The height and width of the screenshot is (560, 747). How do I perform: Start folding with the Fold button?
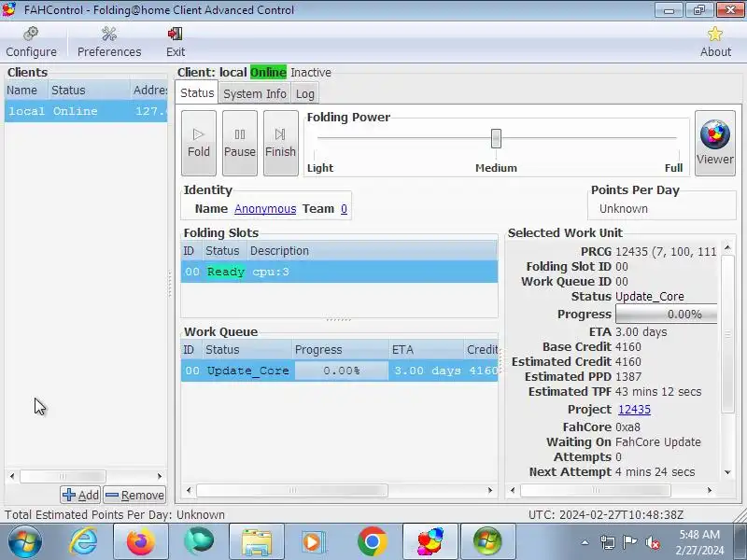pos(199,143)
